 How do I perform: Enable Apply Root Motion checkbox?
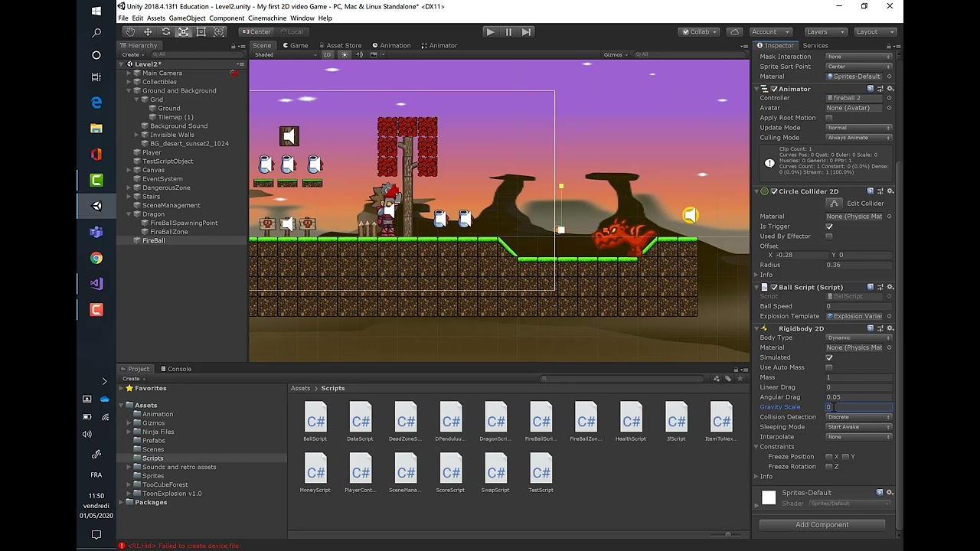829,118
